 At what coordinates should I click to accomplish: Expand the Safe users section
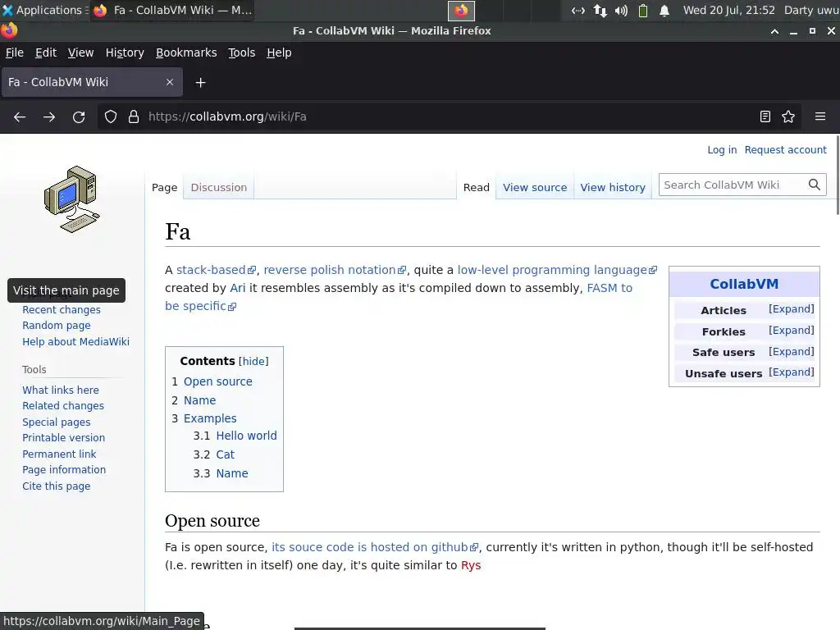tap(792, 351)
